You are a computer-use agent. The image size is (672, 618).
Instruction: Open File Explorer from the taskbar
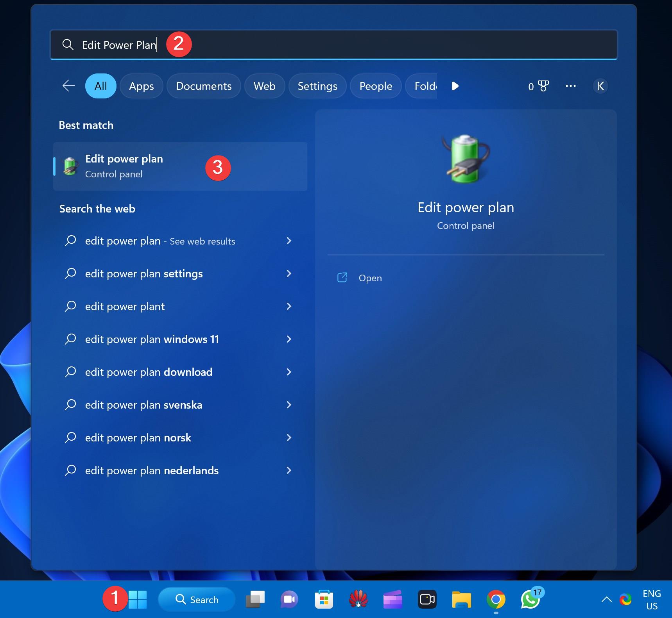coord(462,599)
